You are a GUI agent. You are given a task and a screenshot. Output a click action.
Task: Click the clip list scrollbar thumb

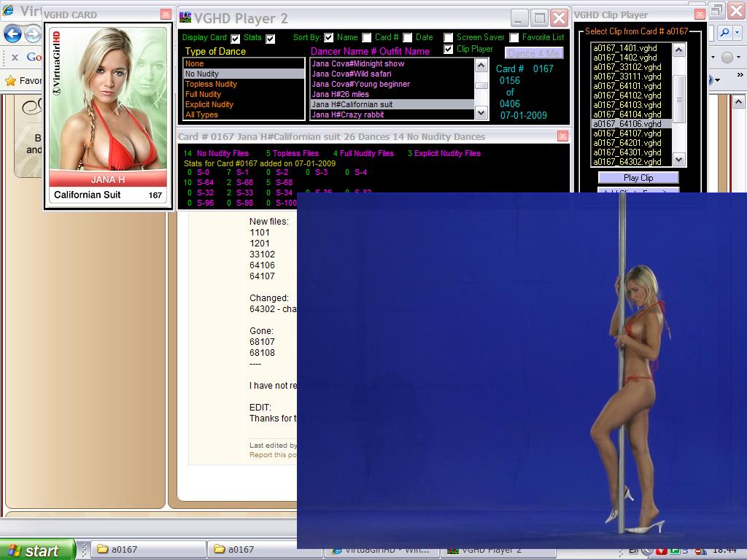click(x=679, y=99)
